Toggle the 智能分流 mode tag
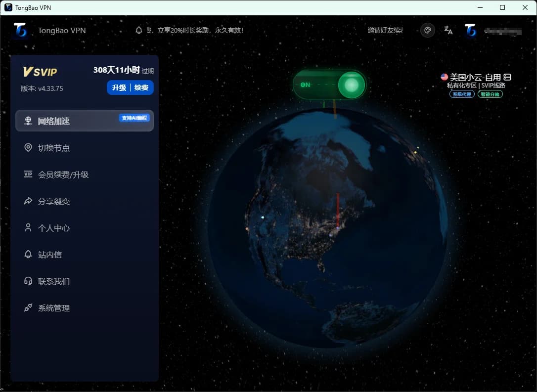The height and width of the screenshot is (392, 537). pos(490,94)
